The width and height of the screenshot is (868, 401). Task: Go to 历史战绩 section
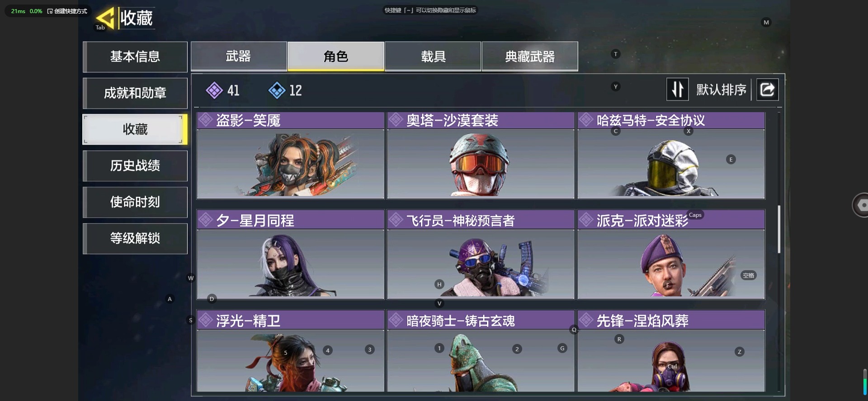click(135, 166)
